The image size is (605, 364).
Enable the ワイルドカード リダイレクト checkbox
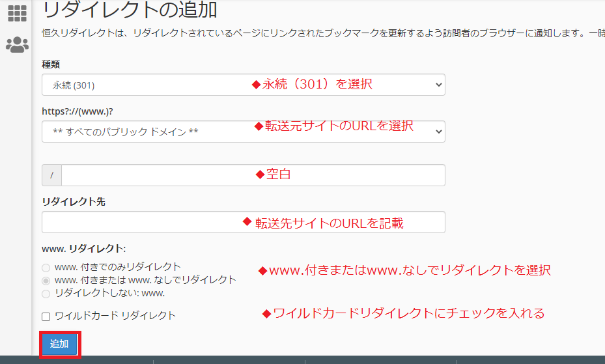coord(46,316)
